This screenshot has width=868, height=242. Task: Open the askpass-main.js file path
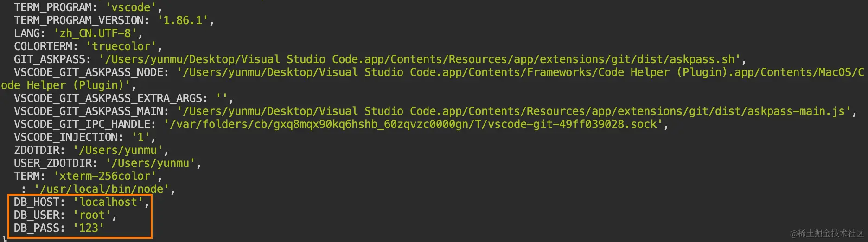(514, 111)
